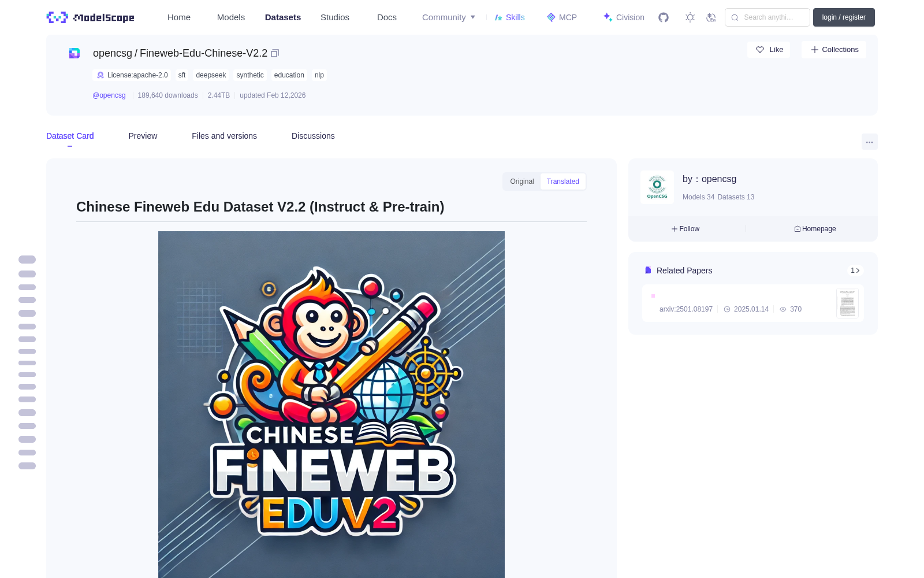924x578 pixels.
Task: Click the Like heart button
Action: coord(769,50)
